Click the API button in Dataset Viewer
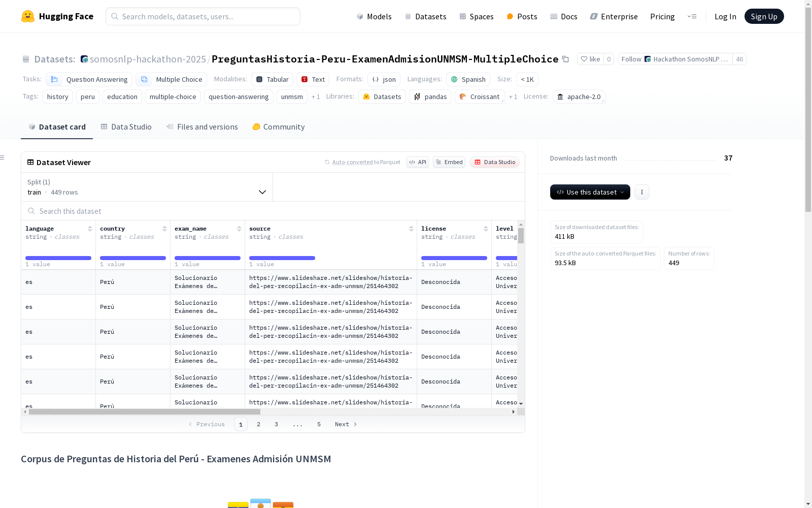Image resolution: width=812 pixels, height=508 pixels. coord(418,162)
